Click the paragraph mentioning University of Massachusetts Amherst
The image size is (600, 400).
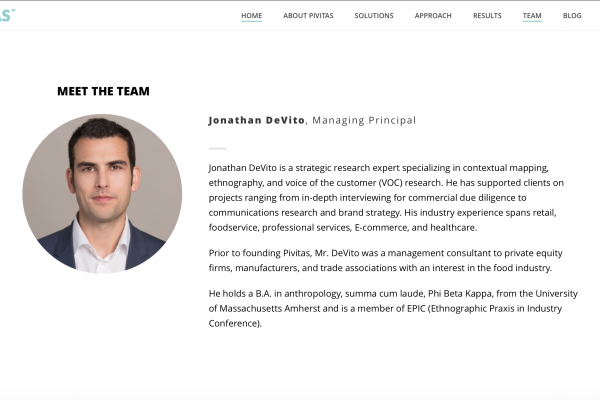pos(393,308)
